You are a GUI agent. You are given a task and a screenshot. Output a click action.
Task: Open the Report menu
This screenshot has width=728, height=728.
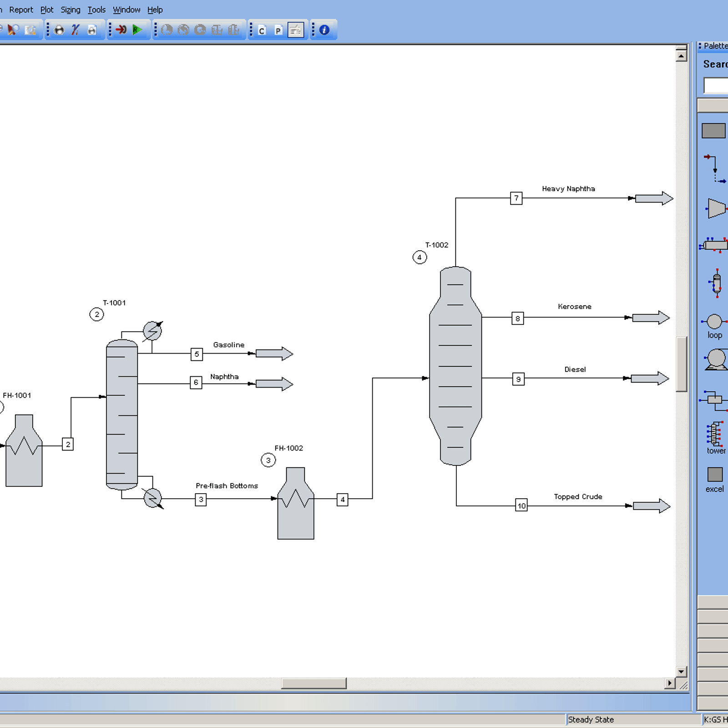[21, 10]
